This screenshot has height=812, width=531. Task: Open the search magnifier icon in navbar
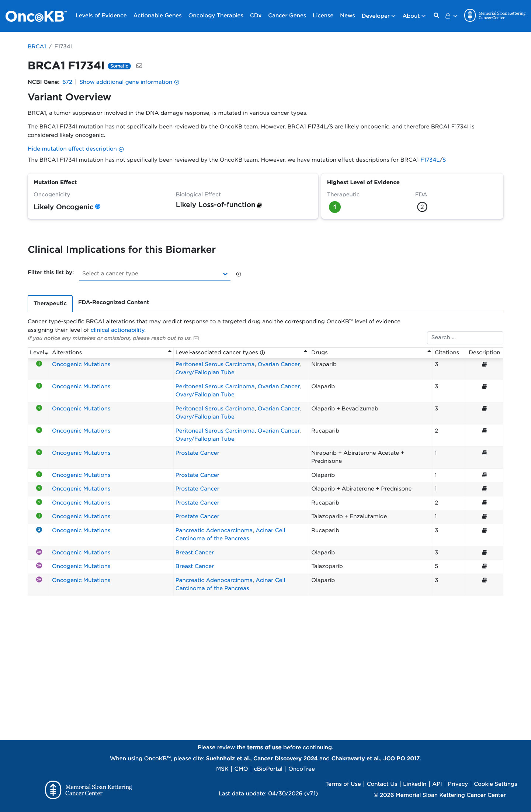point(436,16)
